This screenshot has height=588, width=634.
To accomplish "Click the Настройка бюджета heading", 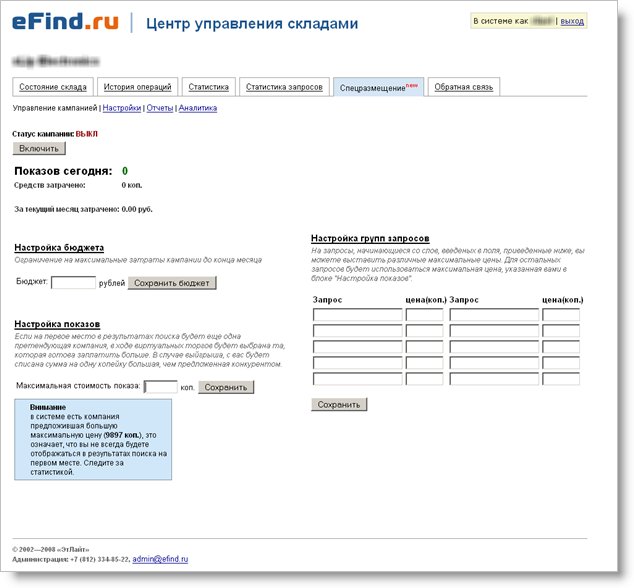I will pos(59,247).
